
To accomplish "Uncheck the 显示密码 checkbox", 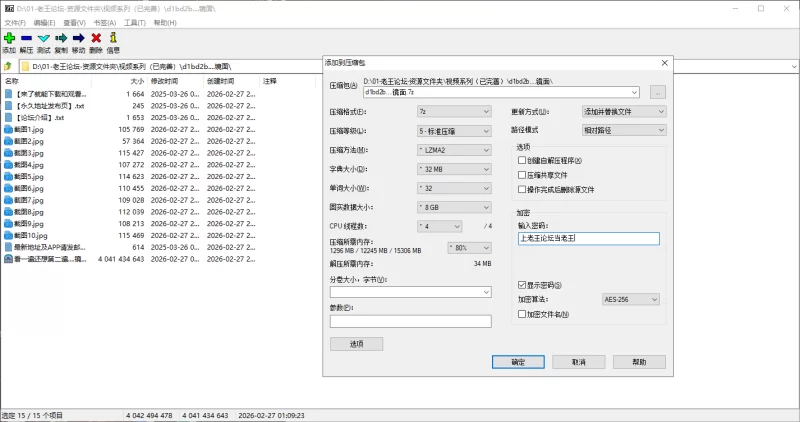I will tap(521, 285).
